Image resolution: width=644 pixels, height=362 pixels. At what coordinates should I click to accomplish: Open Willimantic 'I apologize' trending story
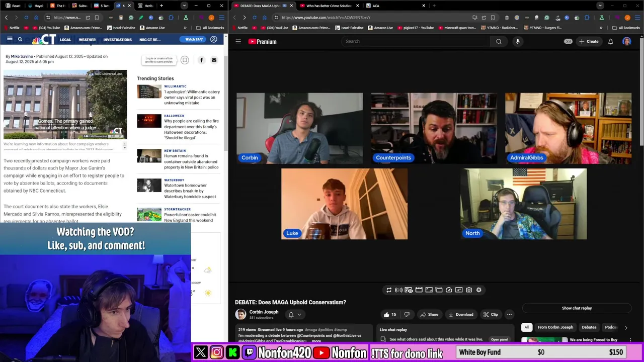click(x=192, y=98)
